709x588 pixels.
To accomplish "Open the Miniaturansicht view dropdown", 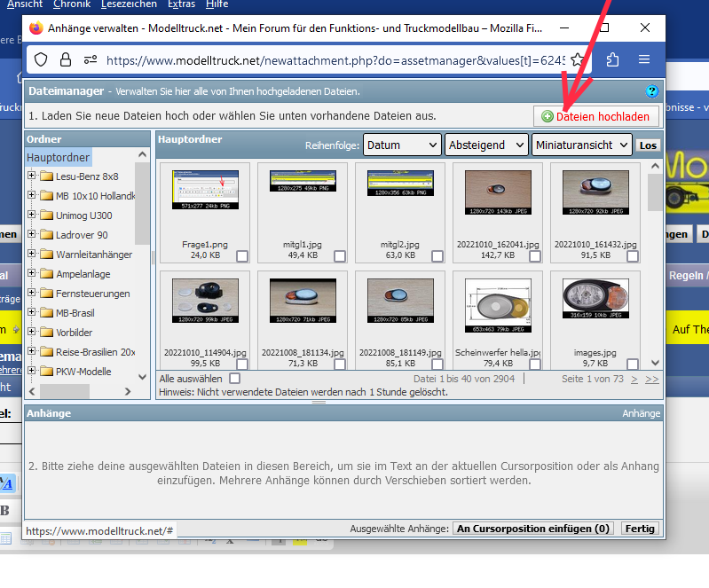I will 582,145.
